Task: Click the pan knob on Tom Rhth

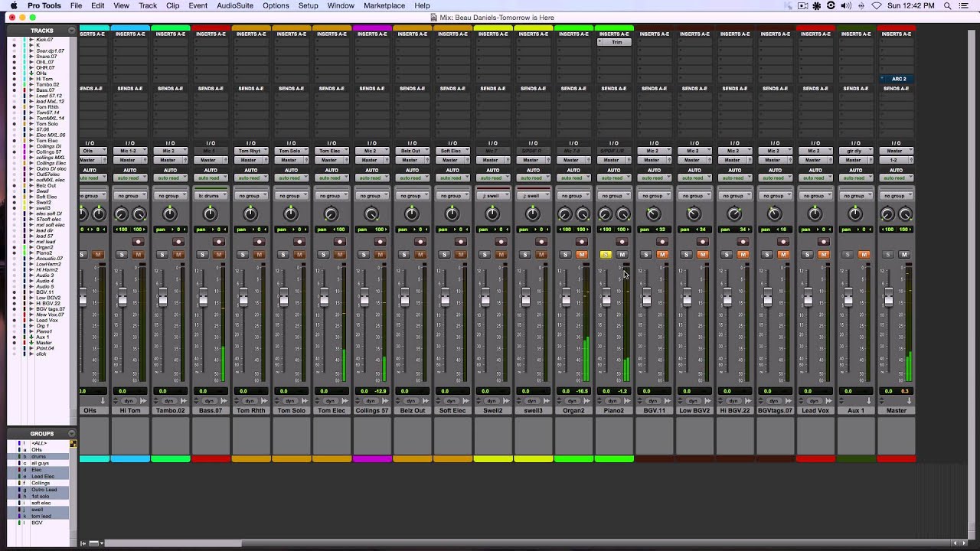Action: tap(250, 214)
